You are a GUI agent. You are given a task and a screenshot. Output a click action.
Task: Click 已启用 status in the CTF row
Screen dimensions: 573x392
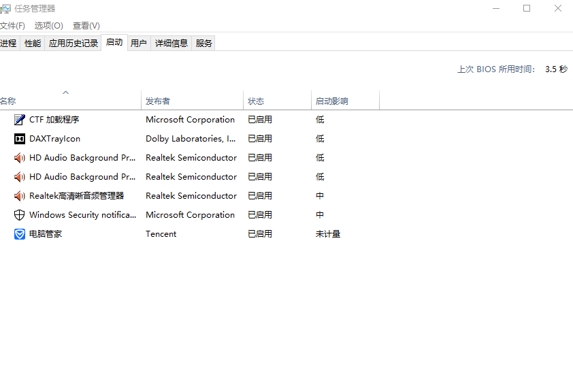[x=260, y=120]
